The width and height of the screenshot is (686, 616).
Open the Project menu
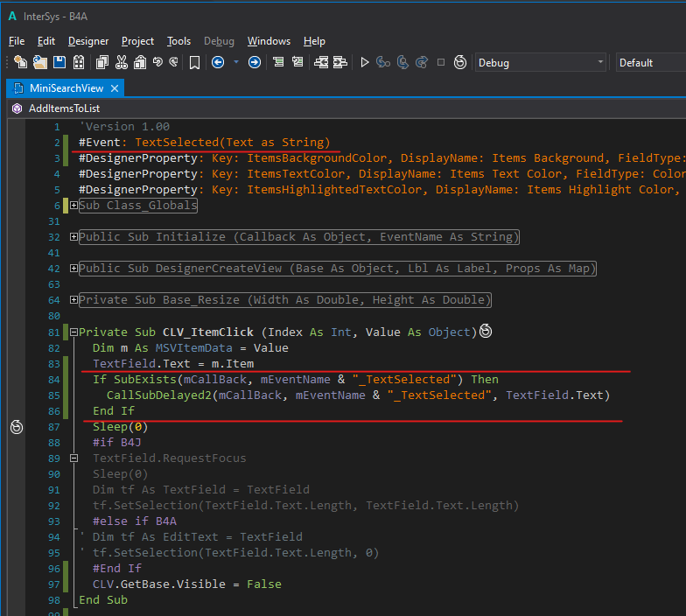point(137,41)
